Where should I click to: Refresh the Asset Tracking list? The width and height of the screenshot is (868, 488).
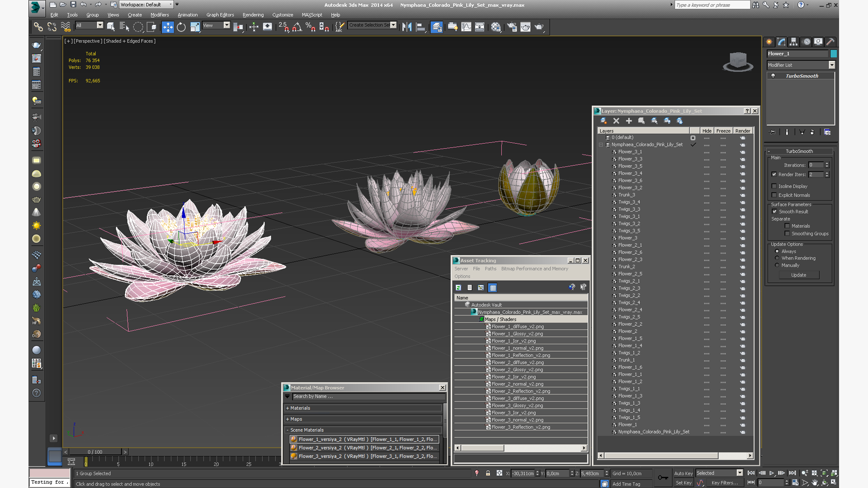[x=458, y=287]
